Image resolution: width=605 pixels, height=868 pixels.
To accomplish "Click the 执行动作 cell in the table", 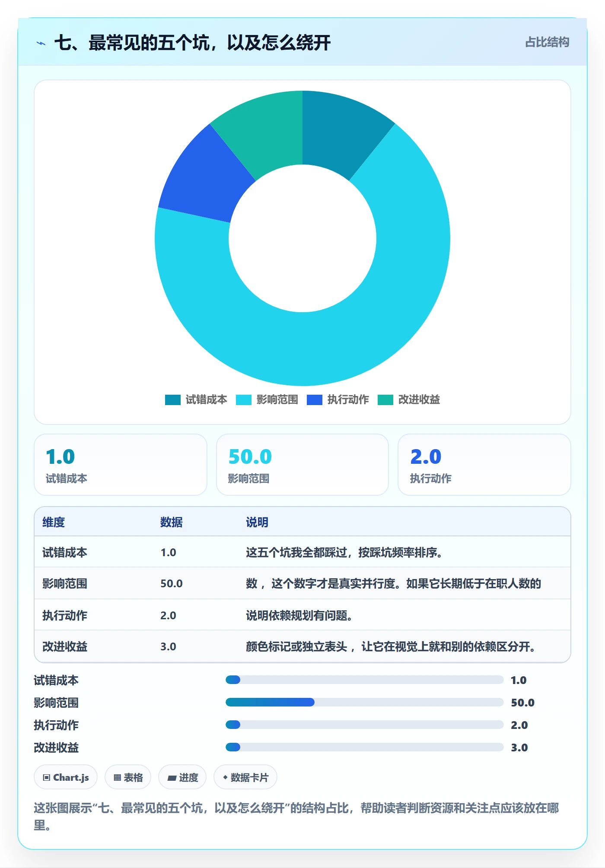I will (x=65, y=615).
